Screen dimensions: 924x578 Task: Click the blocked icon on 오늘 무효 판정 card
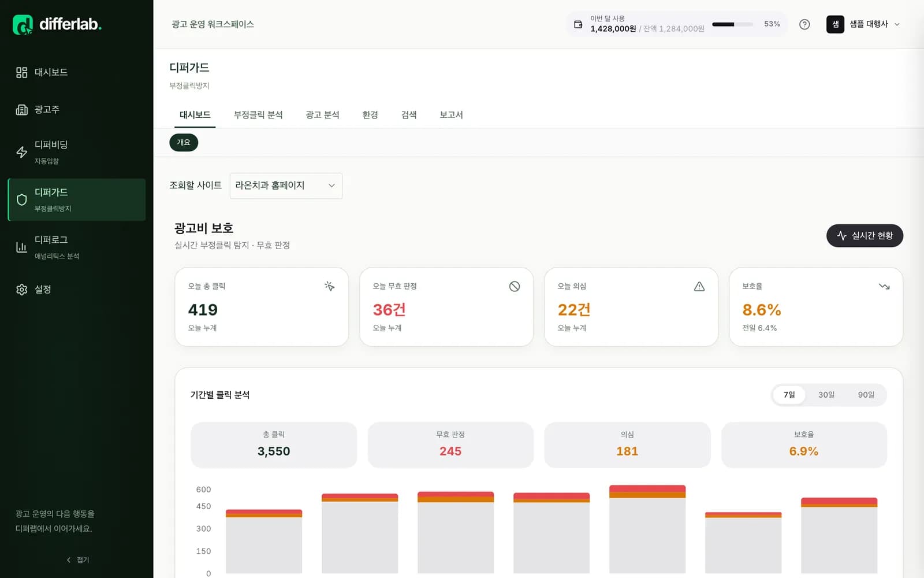pyautogui.click(x=515, y=286)
